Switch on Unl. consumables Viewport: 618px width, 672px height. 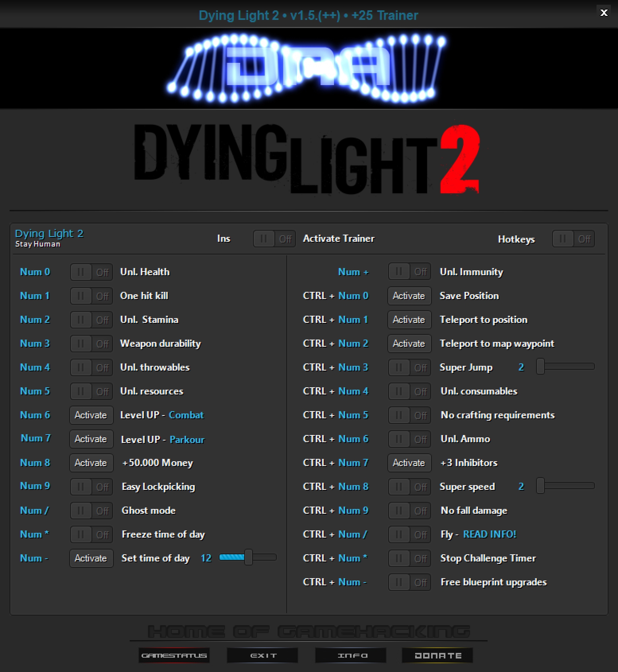(410, 392)
